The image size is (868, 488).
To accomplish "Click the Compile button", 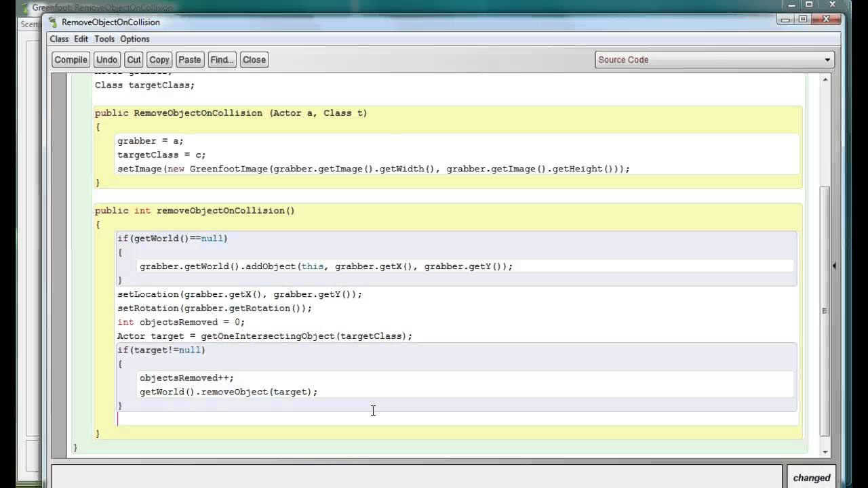I will [x=71, y=60].
